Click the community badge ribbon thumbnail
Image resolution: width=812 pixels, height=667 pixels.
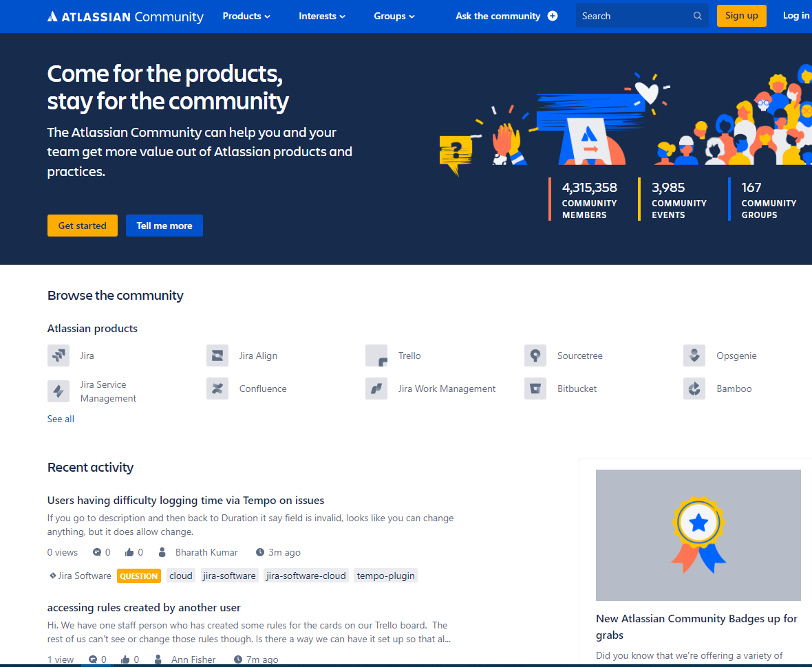698,535
